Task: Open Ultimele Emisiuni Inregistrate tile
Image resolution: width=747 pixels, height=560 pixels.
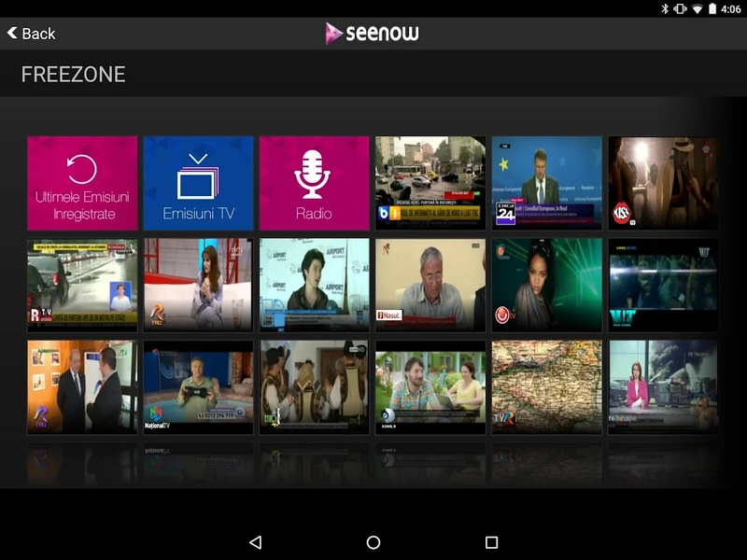Action: coord(82,183)
